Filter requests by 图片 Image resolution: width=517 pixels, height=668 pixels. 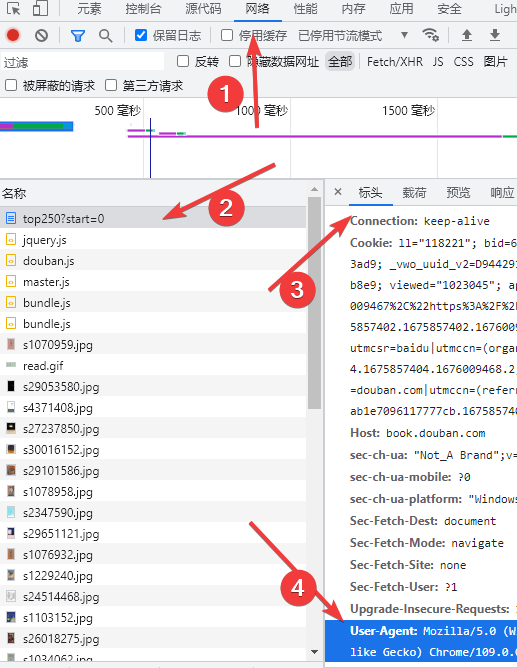pos(496,62)
